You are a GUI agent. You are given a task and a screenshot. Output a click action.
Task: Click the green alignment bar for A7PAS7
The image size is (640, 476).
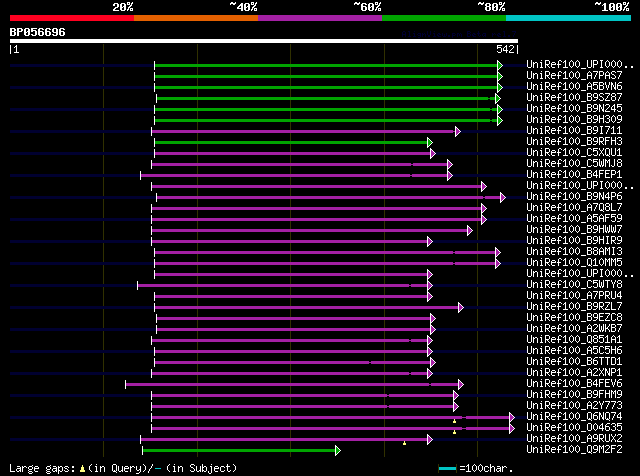(326, 76)
